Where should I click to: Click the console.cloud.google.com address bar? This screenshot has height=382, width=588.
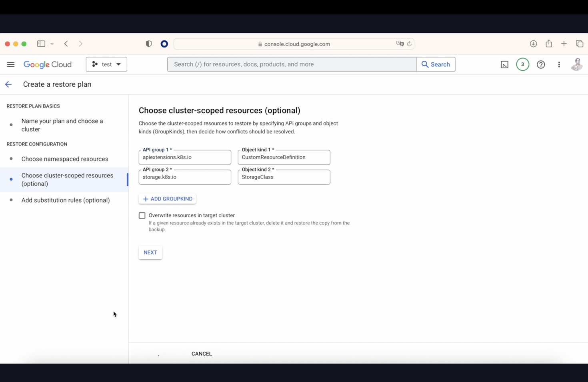[294, 44]
